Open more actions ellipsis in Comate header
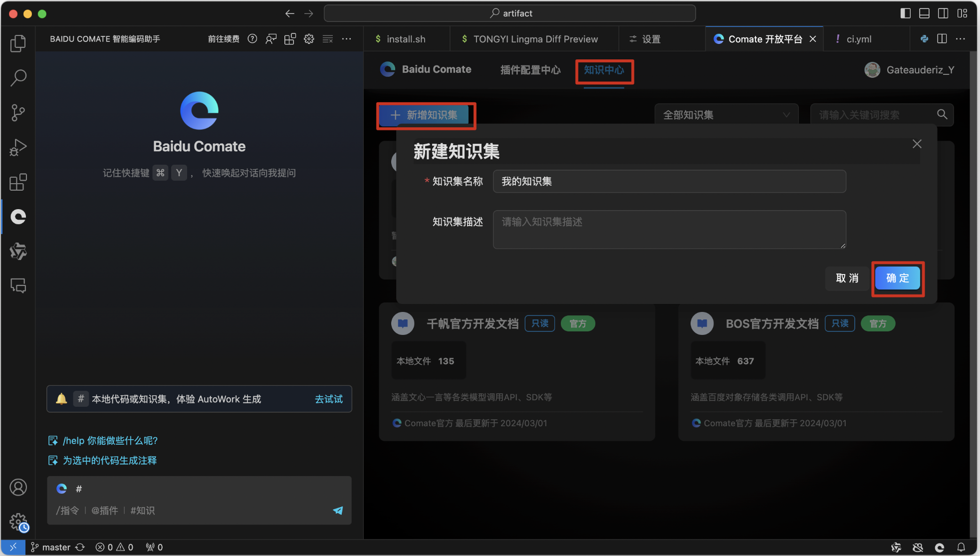Viewport: 980px width, 556px height. (346, 39)
